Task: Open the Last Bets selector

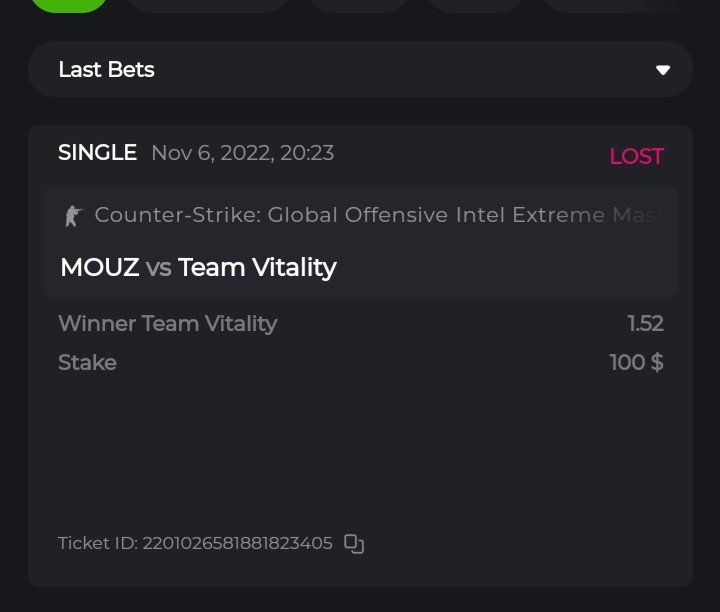Action: pos(360,70)
